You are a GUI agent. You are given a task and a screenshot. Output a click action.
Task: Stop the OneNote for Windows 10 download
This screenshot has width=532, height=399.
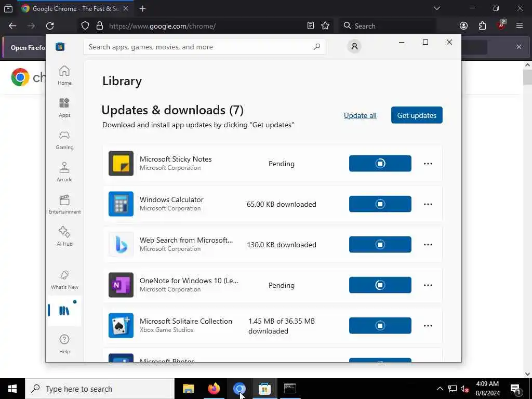pyautogui.click(x=380, y=285)
